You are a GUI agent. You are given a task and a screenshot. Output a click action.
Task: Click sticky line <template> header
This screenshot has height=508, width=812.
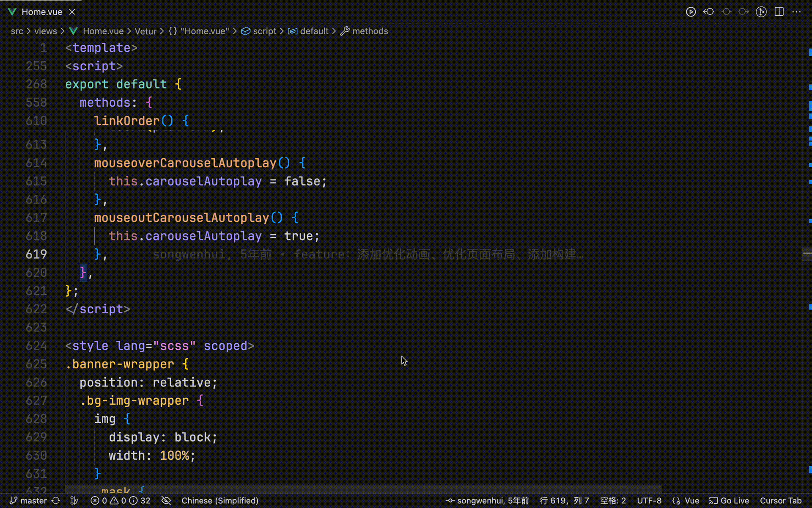click(101, 48)
